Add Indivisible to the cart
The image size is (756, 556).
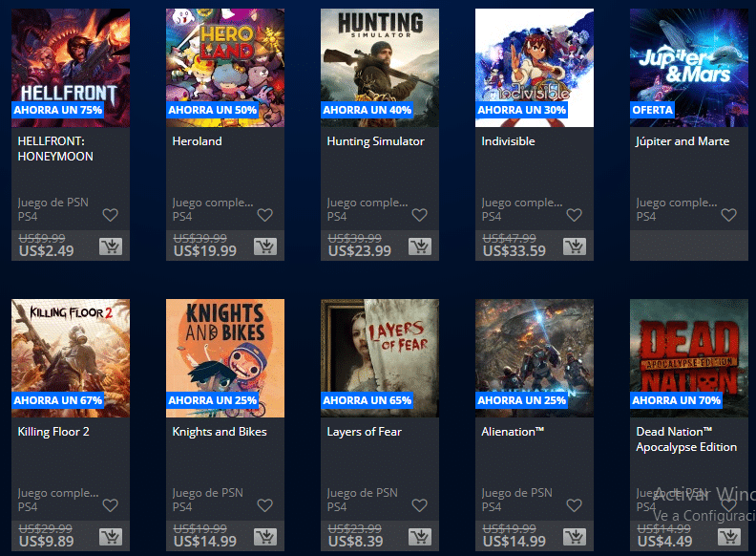[575, 246]
